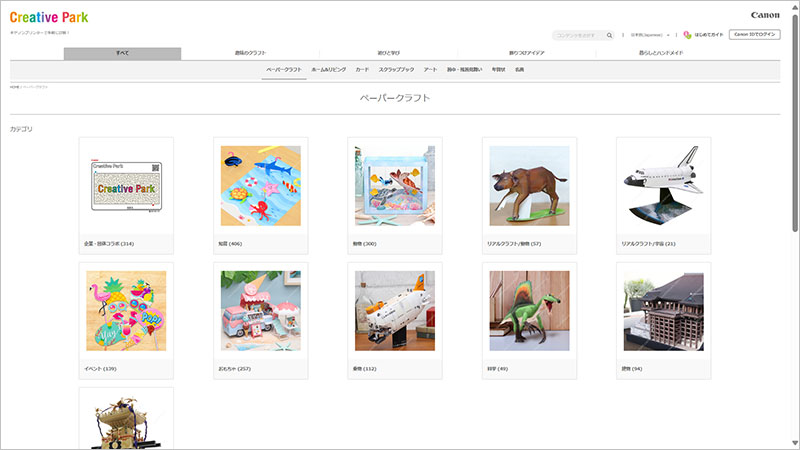Open the white submarine vehicle thumbnail
Viewport: 800px width, 450px height.
pos(395,311)
